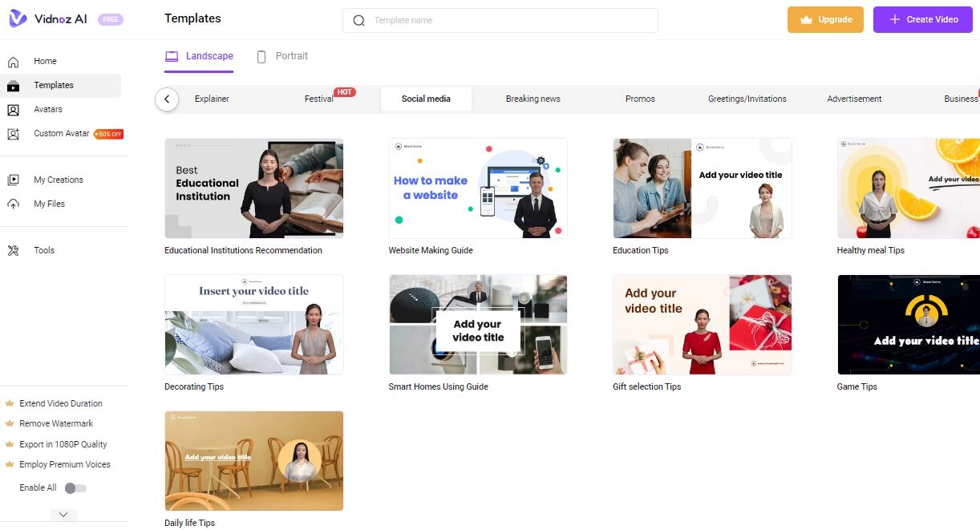Click the search magnifier icon
Screen dimensions: 980x530
[358, 21]
